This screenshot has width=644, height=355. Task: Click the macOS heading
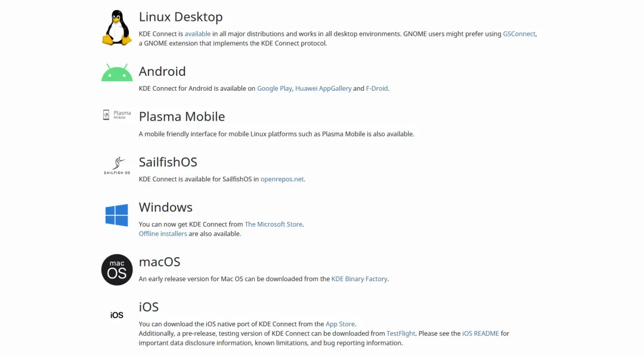pos(159,262)
